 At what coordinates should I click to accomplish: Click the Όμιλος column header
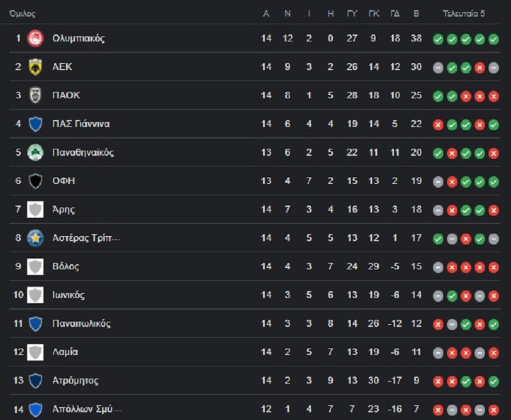click(22, 13)
